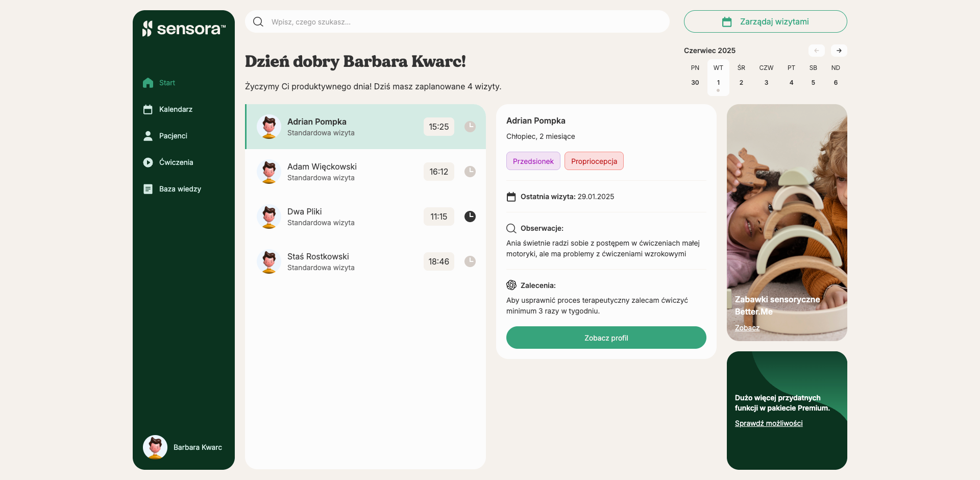This screenshot has width=980, height=480.
Task: Click the Zobacz profil button
Action: 606,338
